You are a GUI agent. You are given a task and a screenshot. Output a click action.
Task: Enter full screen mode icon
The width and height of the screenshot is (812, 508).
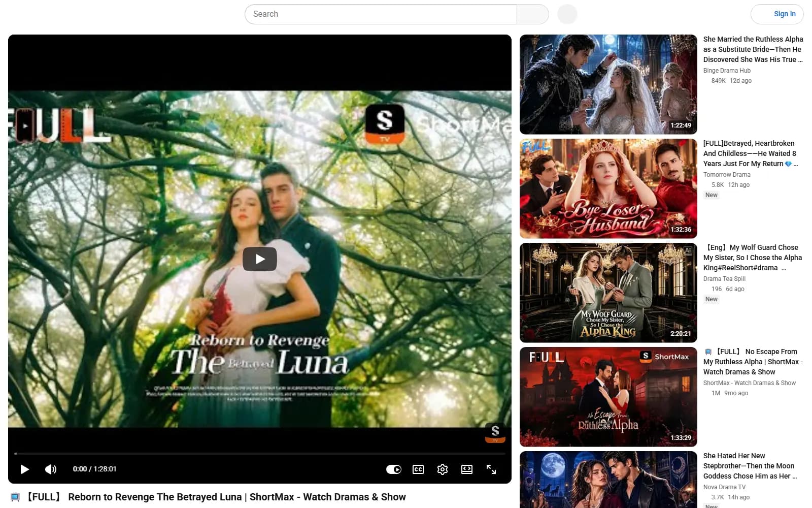tap(491, 469)
